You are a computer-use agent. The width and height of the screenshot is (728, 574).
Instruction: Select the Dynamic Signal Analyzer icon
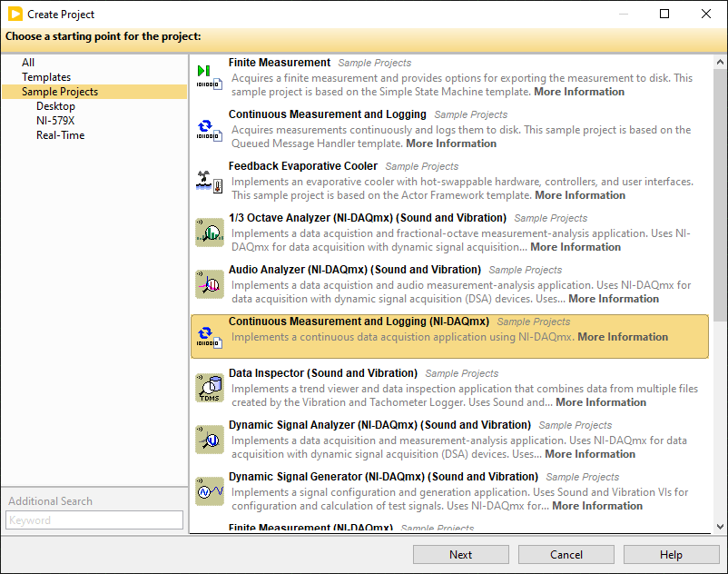209,440
